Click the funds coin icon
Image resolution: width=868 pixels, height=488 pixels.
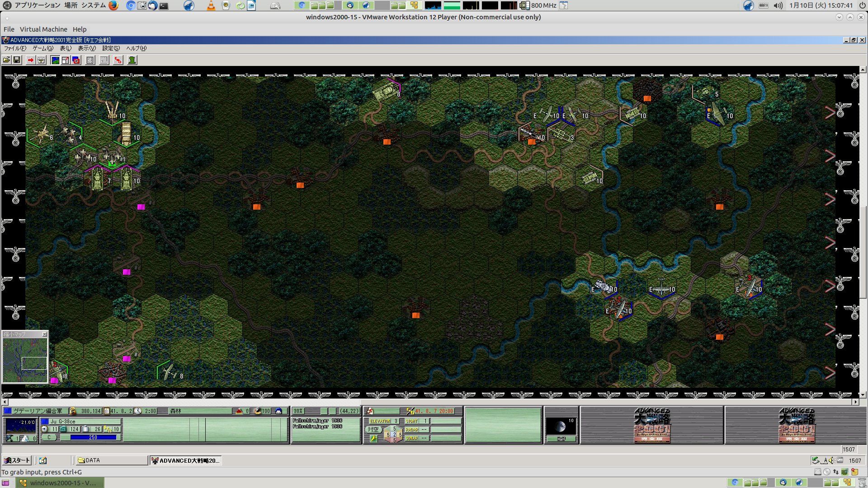coord(73,411)
